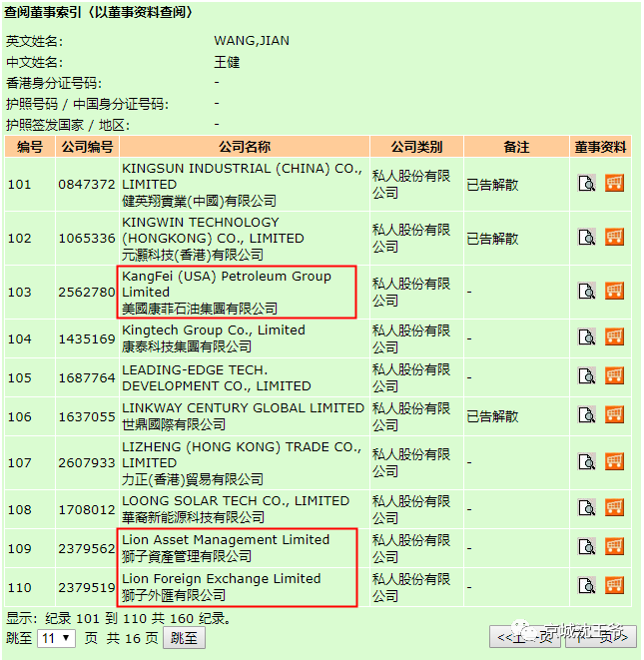View director details for LEADING-EDGE TECH. row
This screenshot has width=644, height=660.
587,377
